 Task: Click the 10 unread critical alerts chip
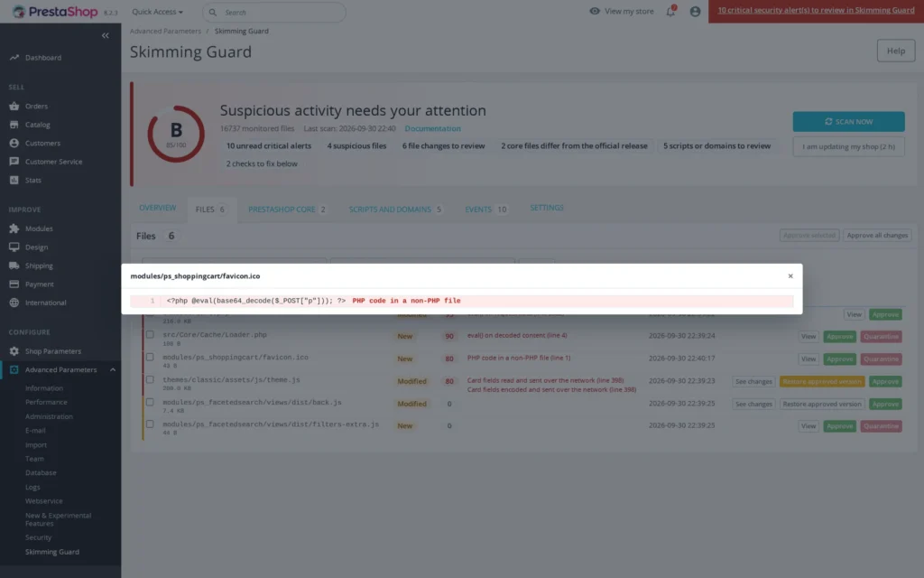(x=269, y=145)
